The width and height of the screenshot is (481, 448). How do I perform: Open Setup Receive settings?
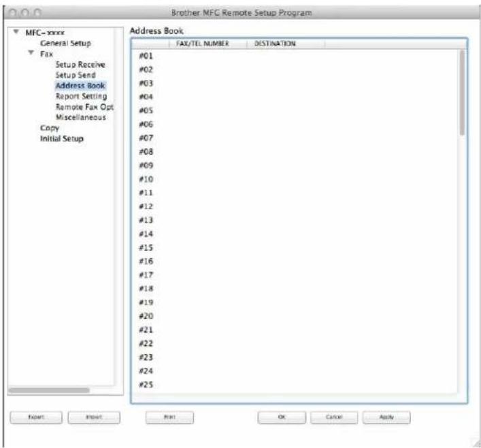[80, 65]
